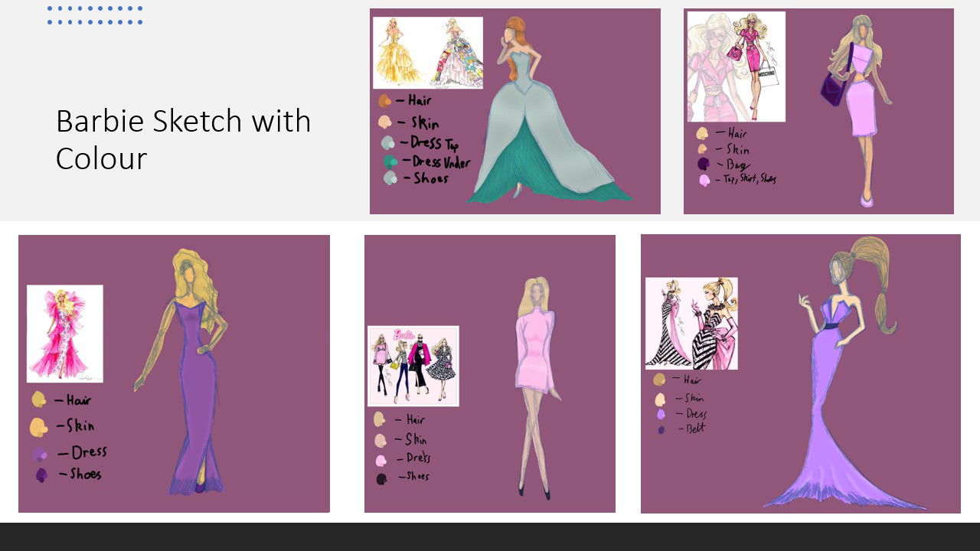Viewport: 980px width, 551px height.
Task: Click the black Shoes swatch beside pink mini dress
Action: pyautogui.click(x=381, y=478)
